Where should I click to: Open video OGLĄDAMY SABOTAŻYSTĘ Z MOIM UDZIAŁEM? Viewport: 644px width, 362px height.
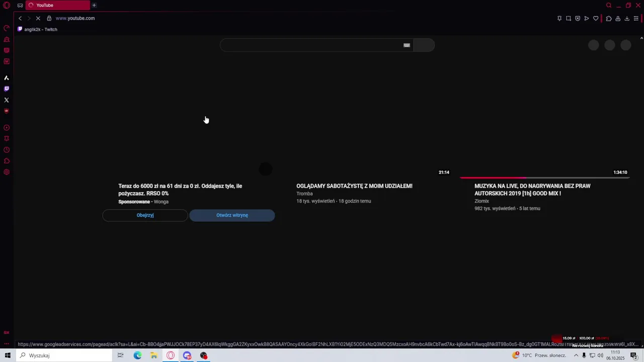coord(354,186)
